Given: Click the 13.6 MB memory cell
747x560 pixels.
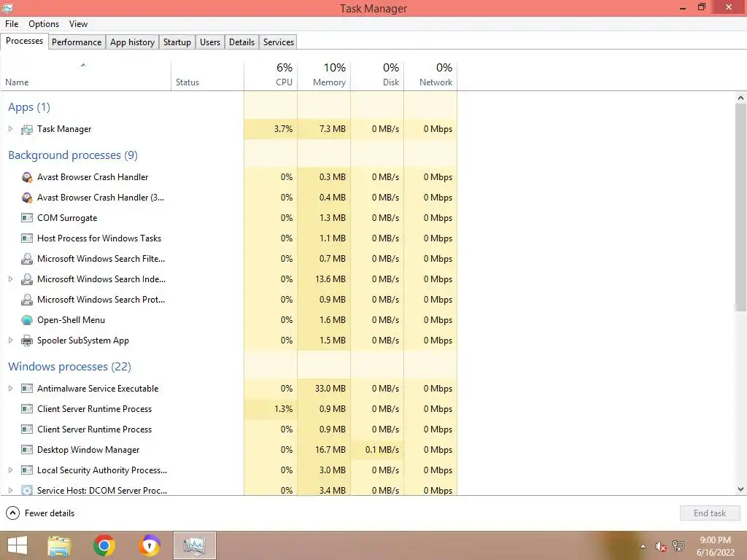Looking at the screenshot, I should click(324, 279).
